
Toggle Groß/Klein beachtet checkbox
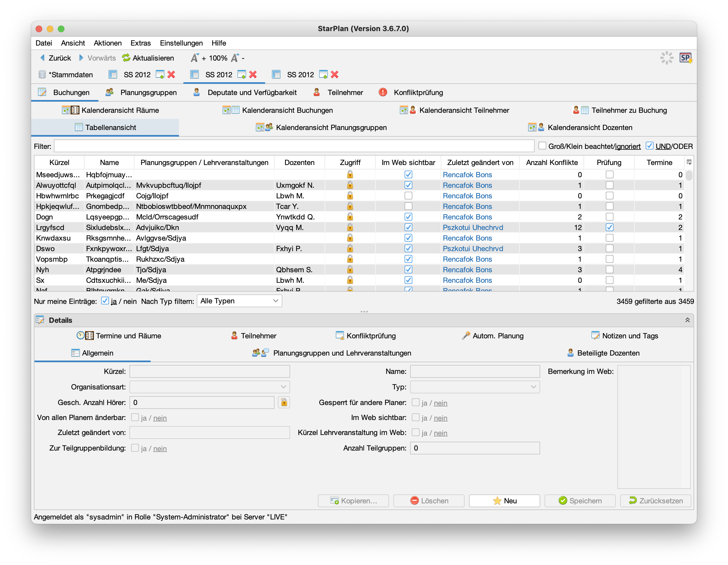pos(542,146)
